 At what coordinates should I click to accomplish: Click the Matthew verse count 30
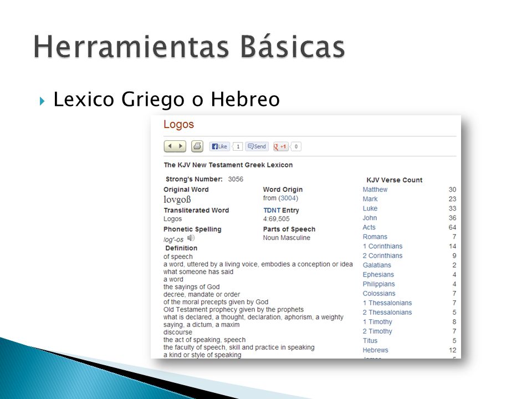(452, 190)
